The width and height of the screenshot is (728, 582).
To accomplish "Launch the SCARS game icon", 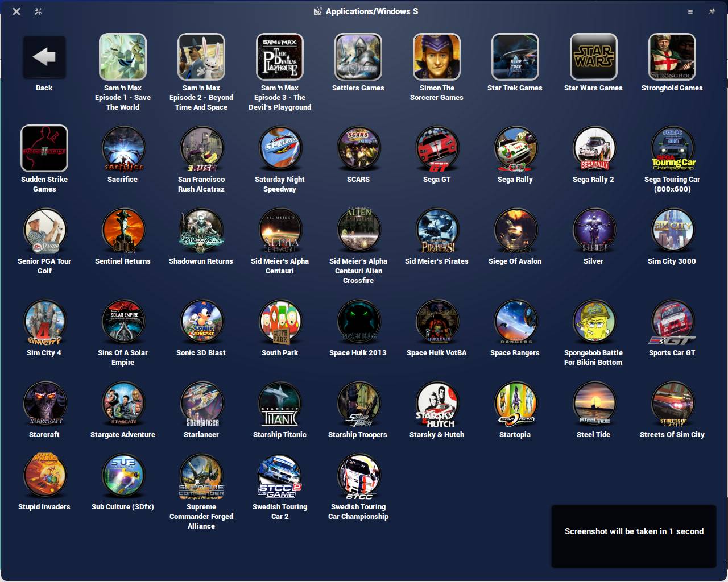I will [358, 148].
